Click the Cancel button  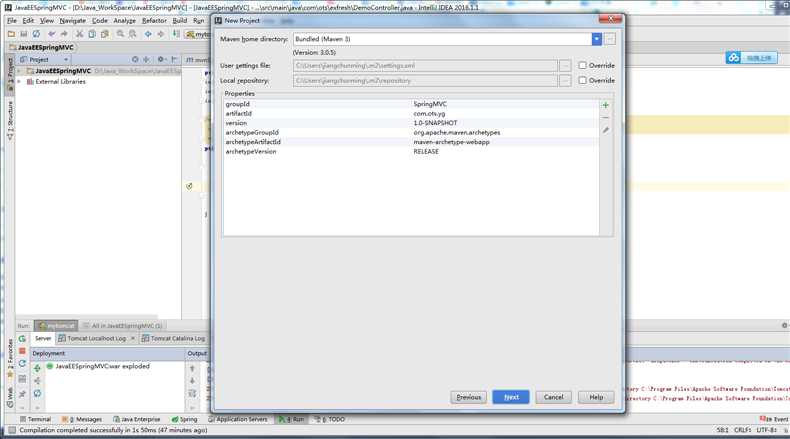(553, 397)
